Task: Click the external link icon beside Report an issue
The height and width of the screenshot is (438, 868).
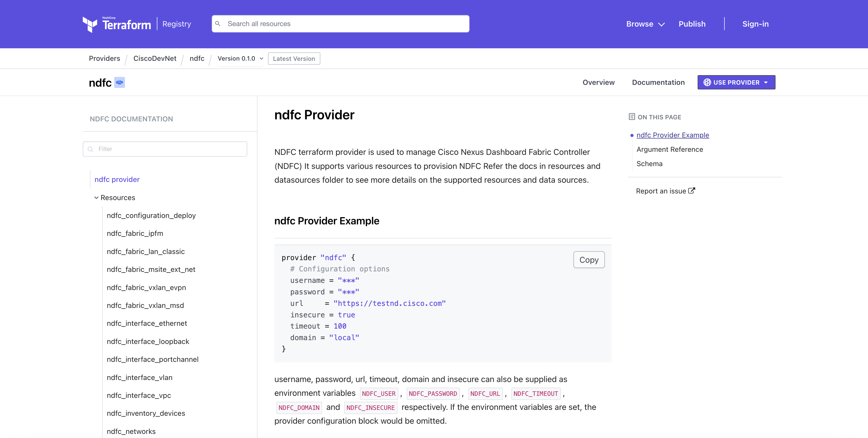Action: click(x=691, y=191)
